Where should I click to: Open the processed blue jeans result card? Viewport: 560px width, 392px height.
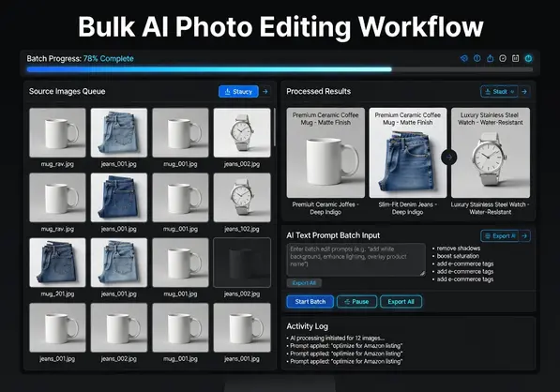click(408, 153)
